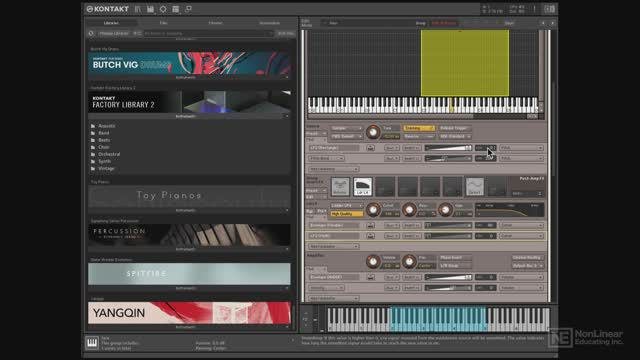This screenshot has width=640, height=360.
Task: Toggle Invert on the Envelope AHDSR row
Action: point(411,277)
